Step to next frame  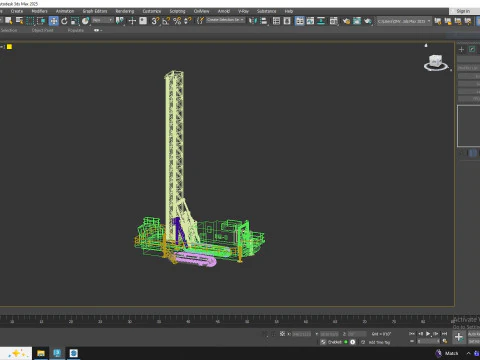pyautogui.click(x=436, y=334)
